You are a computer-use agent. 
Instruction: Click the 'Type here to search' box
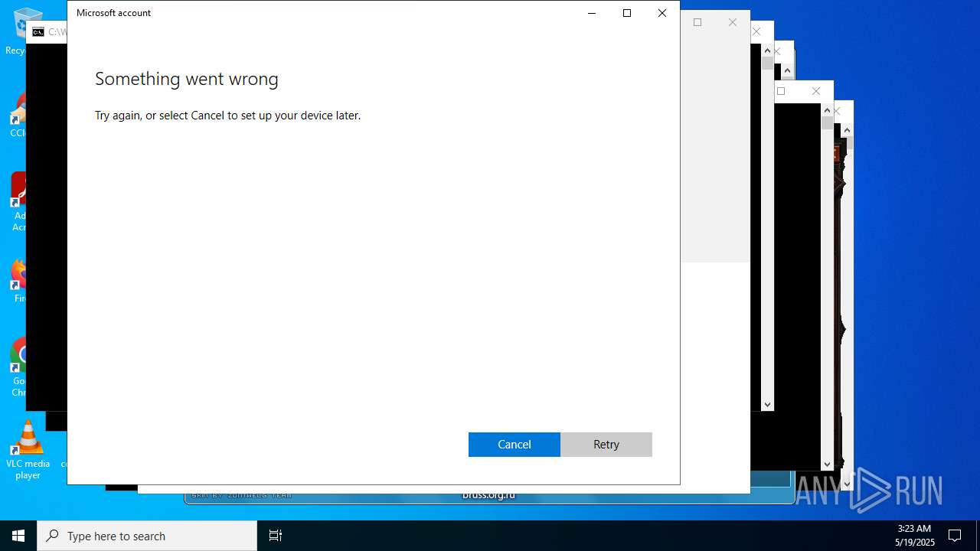[x=147, y=536]
